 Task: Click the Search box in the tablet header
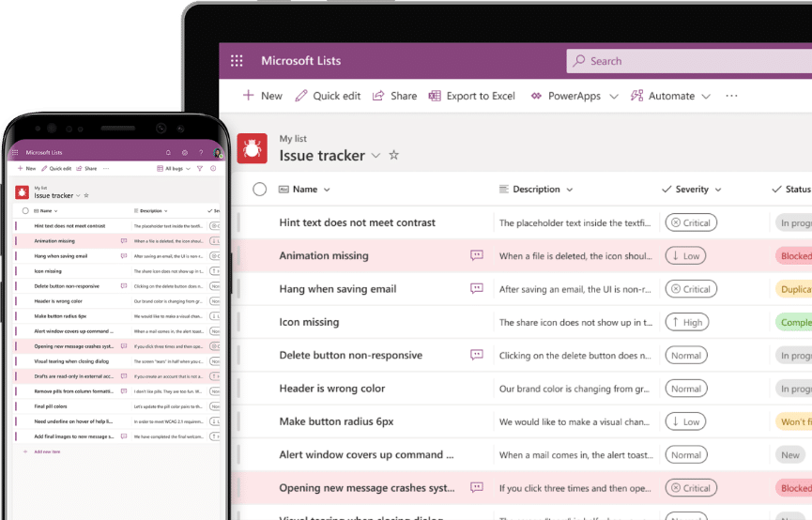pyautogui.click(x=690, y=61)
